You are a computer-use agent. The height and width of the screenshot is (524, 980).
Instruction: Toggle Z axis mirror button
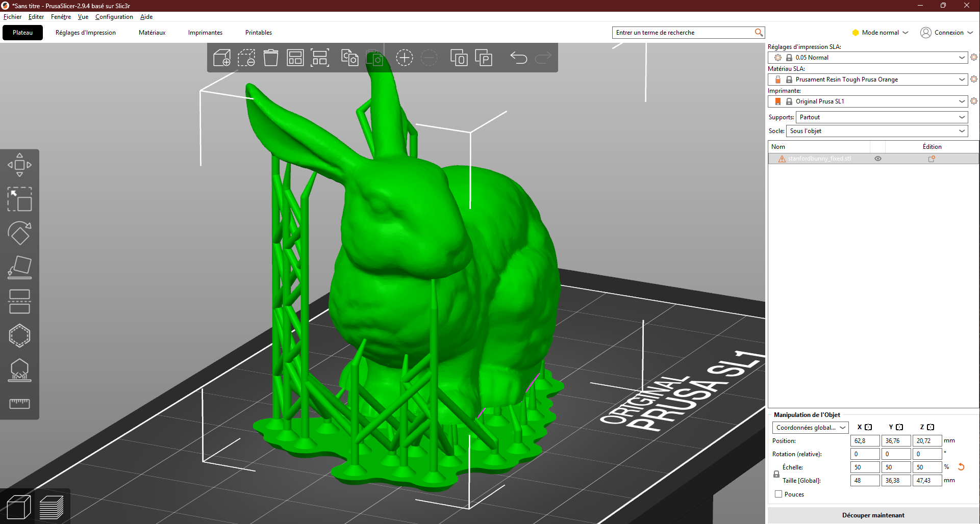931,427
